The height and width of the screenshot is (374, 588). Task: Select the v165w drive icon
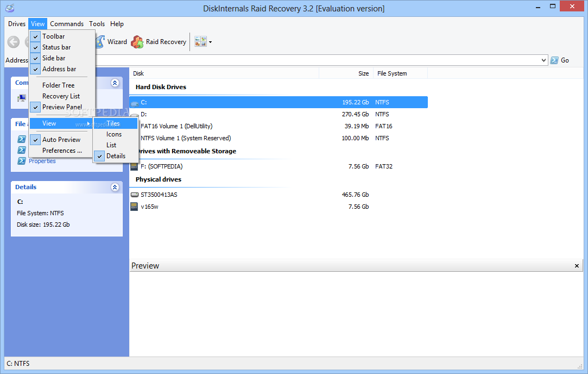(x=134, y=207)
